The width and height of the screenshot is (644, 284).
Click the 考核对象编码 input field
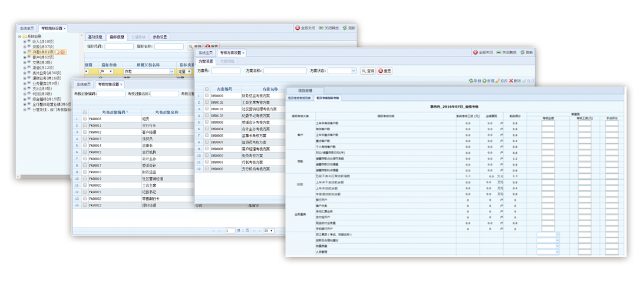tap(111, 94)
